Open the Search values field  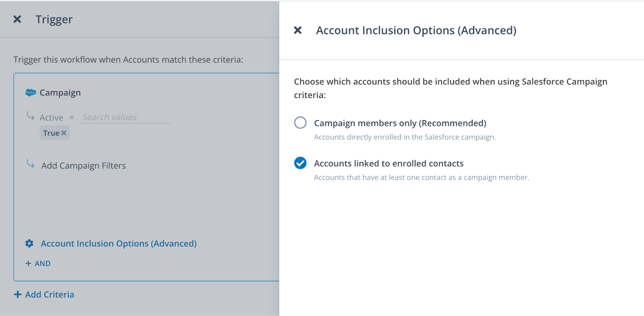coord(125,117)
